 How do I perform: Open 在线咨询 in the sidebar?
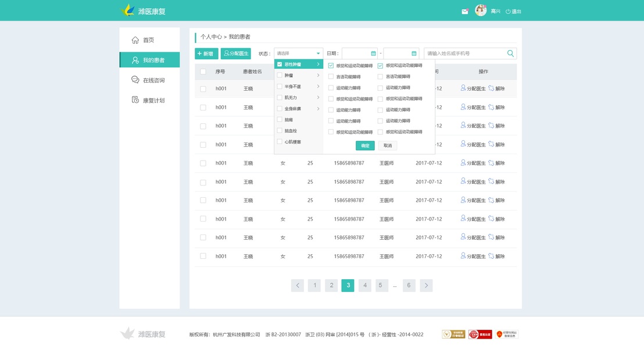[x=149, y=80]
